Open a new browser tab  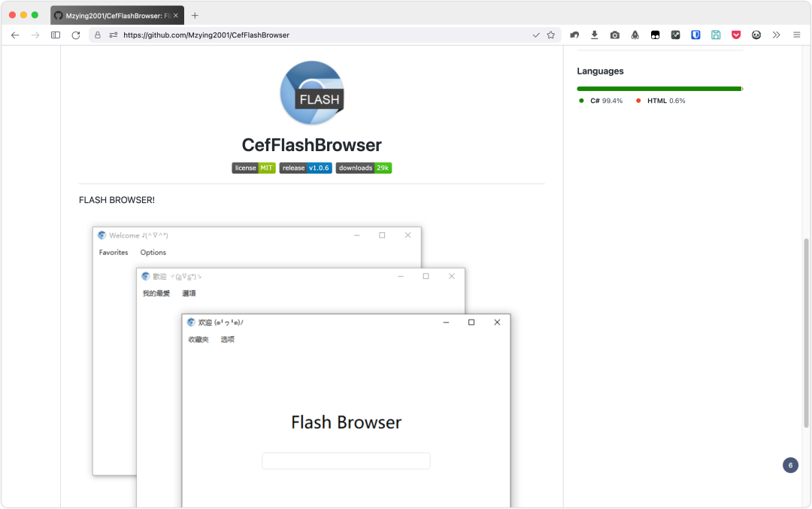(195, 16)
